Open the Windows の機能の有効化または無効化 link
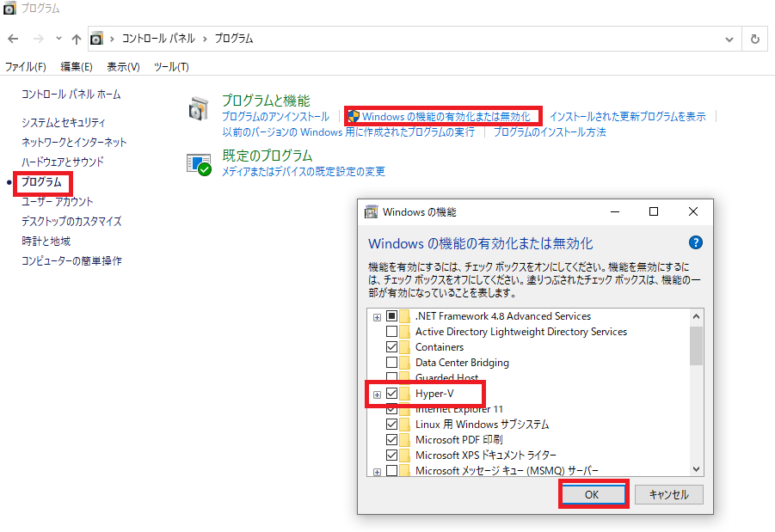 (x=446, y=117)
